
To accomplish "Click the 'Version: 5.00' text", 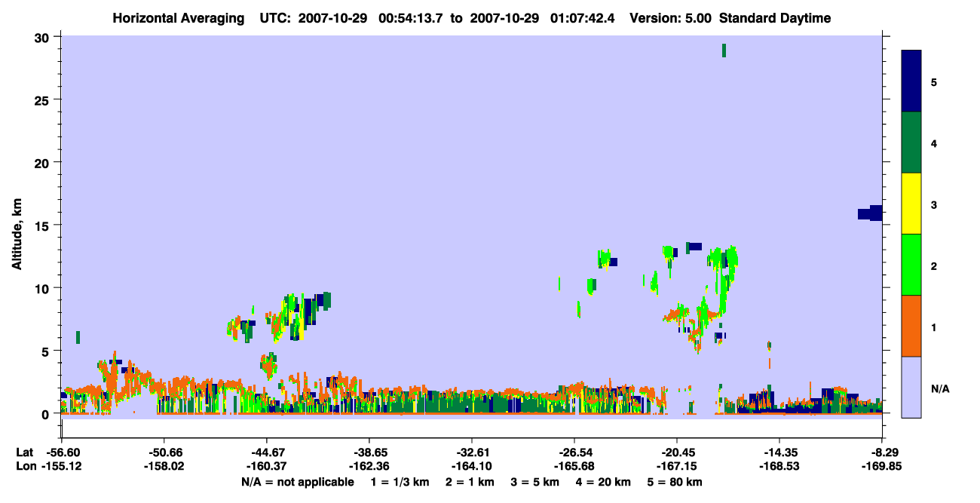I will (670, 18).
